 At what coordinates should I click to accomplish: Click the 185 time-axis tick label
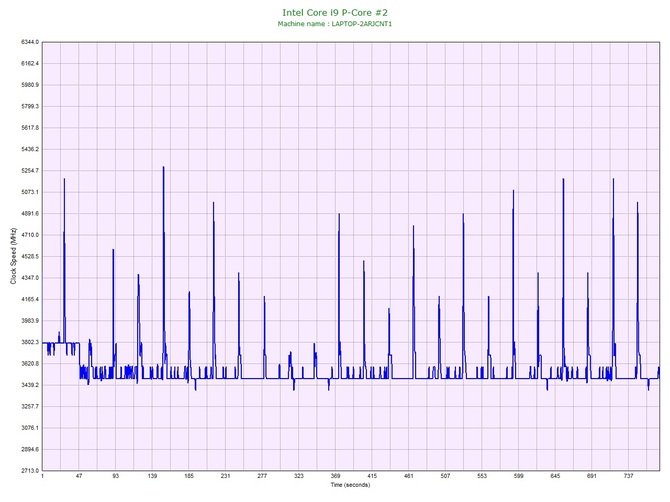pyautogui.click(x=189, y=476)
